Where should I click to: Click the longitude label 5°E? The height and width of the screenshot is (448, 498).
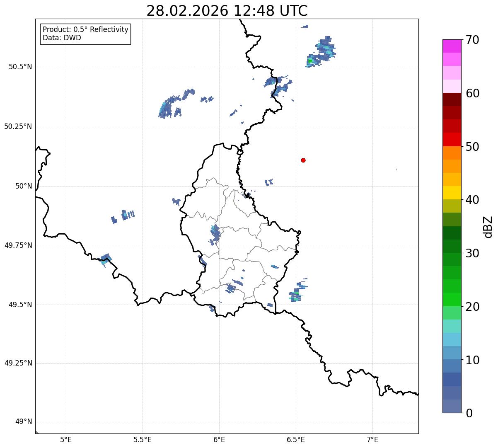66,439
